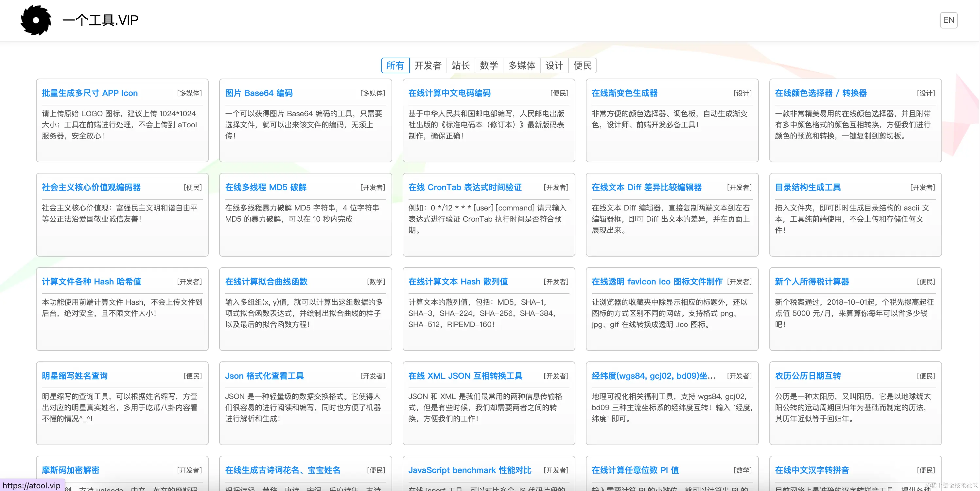Viewport: 980px width, 491px height.
Task: Open 在线多线程 MD5 破解 link
Action: 266,187
